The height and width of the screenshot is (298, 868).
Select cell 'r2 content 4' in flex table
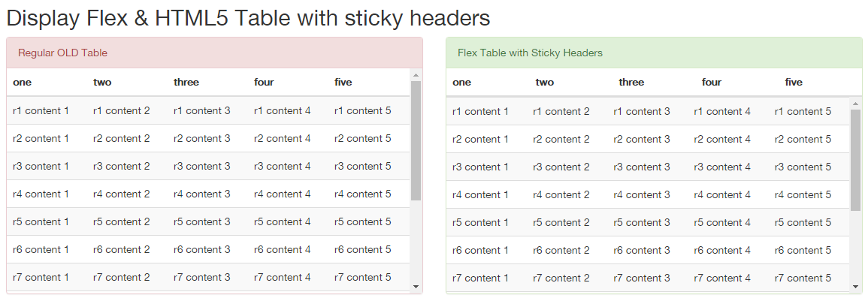tap(722, 140)
